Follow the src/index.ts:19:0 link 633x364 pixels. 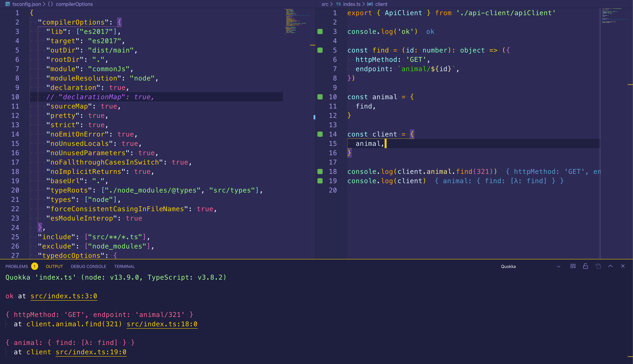[91, 352]
